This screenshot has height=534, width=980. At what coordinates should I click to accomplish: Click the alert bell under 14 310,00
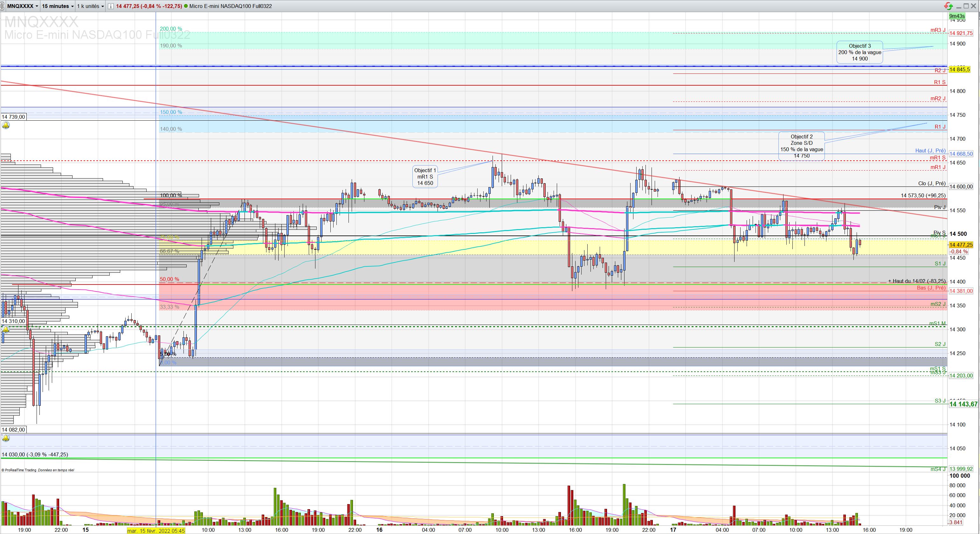pyautogui.click(x=6, y=330)
